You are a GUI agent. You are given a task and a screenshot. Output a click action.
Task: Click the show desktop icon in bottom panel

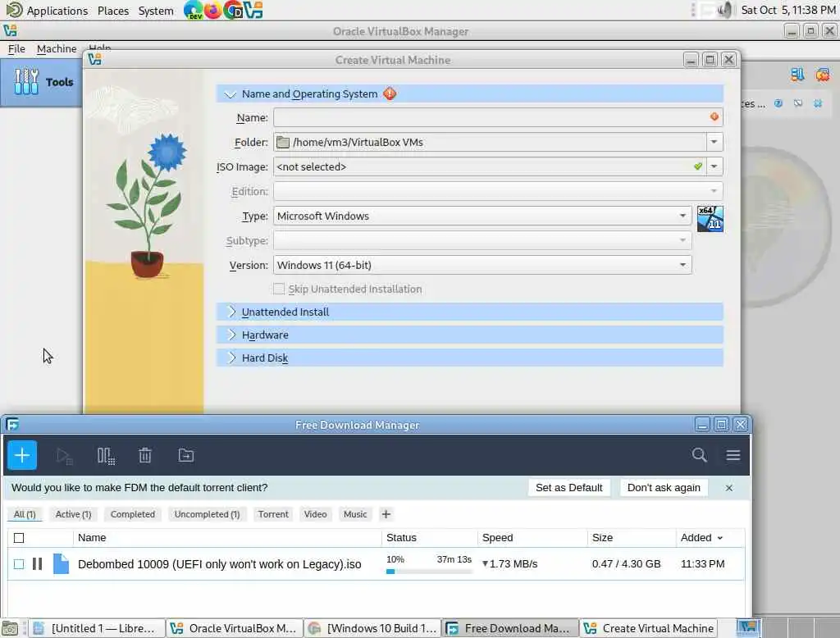9,628
